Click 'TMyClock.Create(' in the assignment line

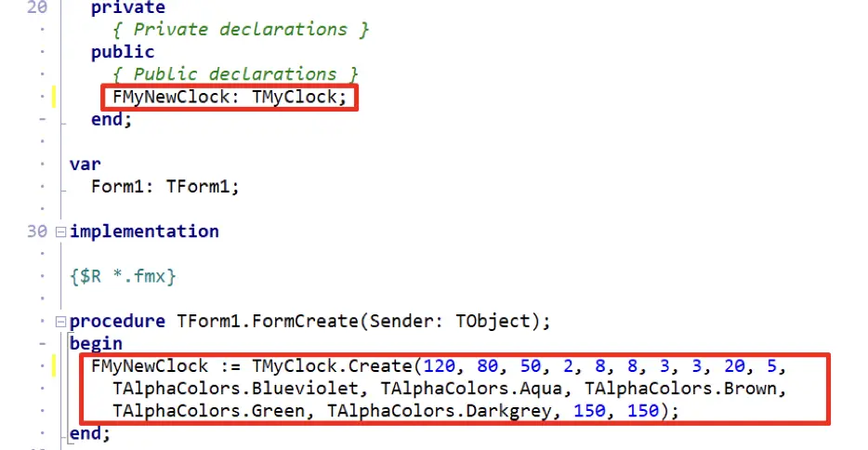coord(337,366)
